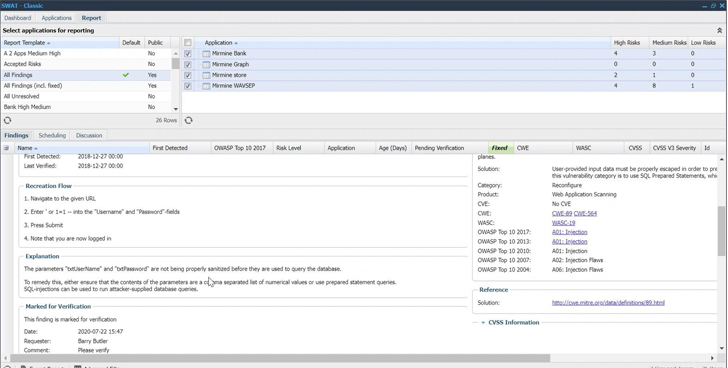Image resolution: width=728 pixels, height=368 pixels.
Task: Click the Age (Days) column header
Action: click(x=393, y=148)
